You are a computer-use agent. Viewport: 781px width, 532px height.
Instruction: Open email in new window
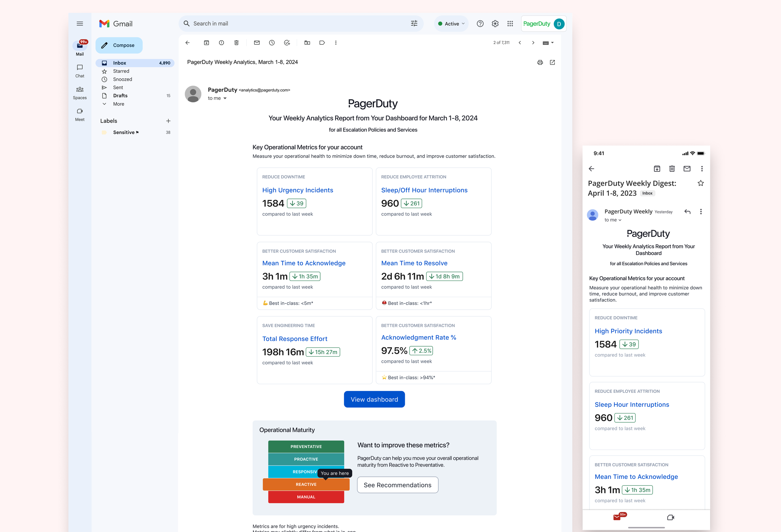552,62
